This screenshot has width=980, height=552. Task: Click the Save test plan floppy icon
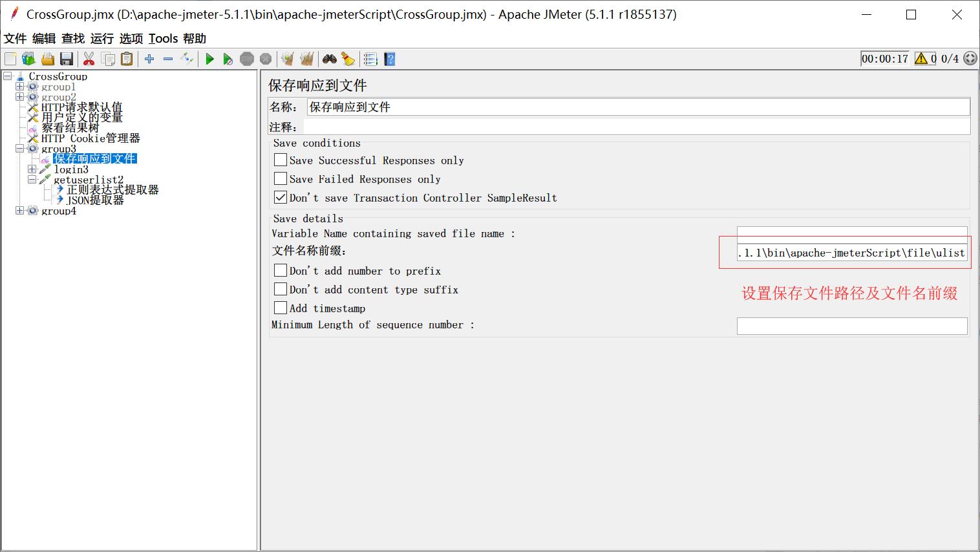click(66, 59)
